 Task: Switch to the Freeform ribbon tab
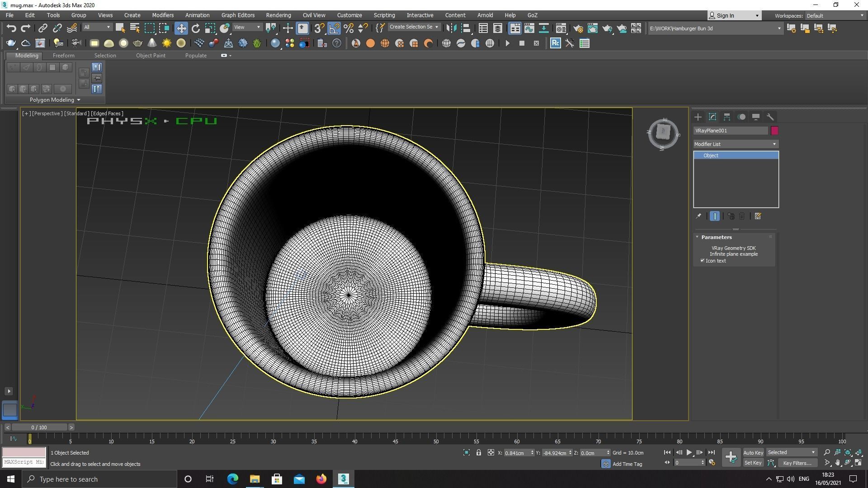tap(63, 56)
